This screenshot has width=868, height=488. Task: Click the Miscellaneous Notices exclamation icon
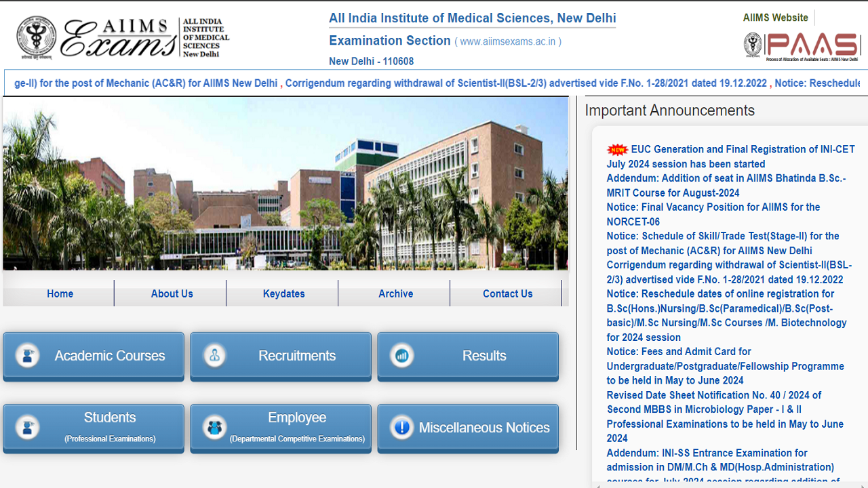(x=402, y=428)
